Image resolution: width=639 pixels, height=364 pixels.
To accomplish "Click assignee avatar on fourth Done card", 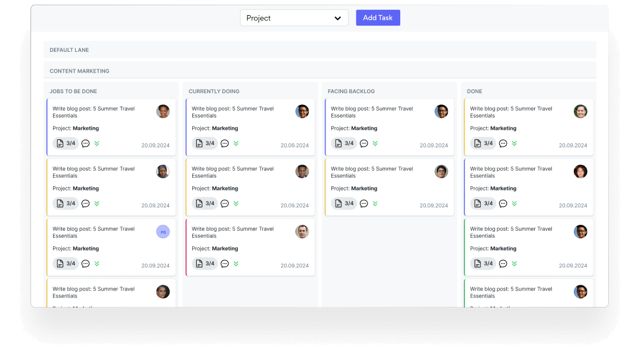I will tap(580, 292).
